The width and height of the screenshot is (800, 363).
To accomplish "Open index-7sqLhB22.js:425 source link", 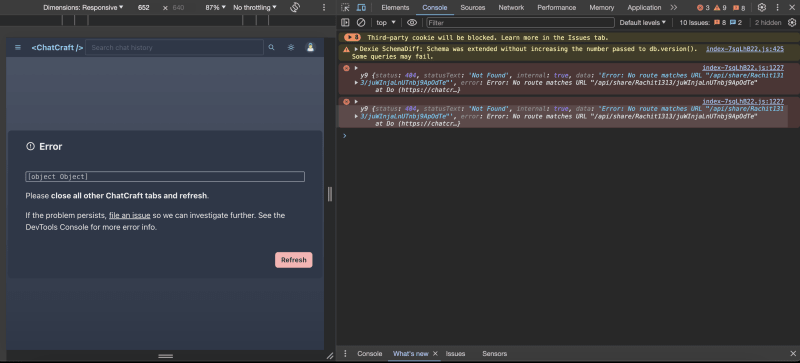I will pos(744,49).
